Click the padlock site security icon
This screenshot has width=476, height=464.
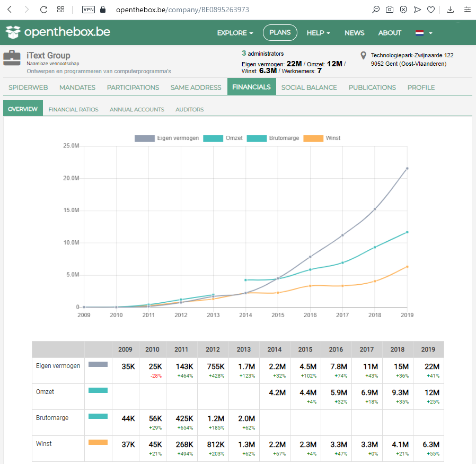(x=103, y=10)
